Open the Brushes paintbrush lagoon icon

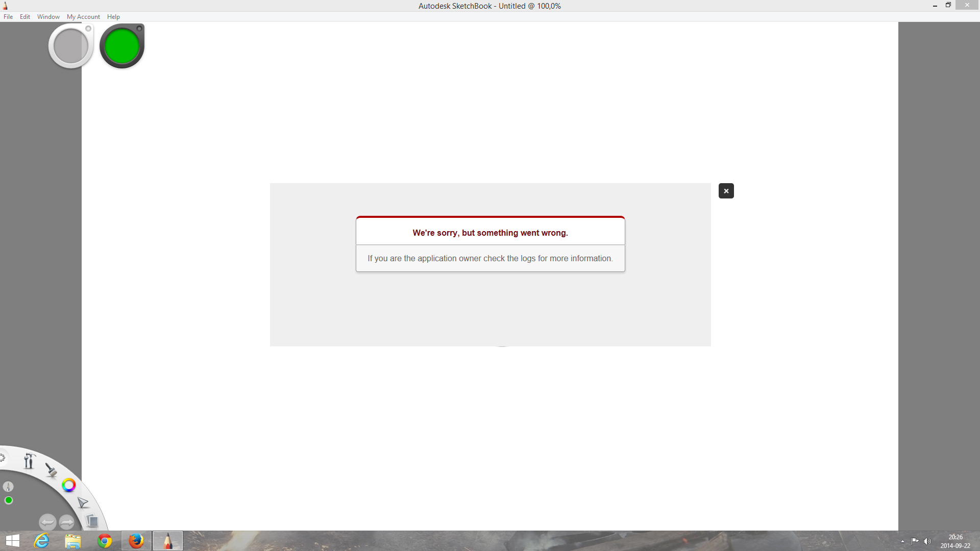(51, 470)
